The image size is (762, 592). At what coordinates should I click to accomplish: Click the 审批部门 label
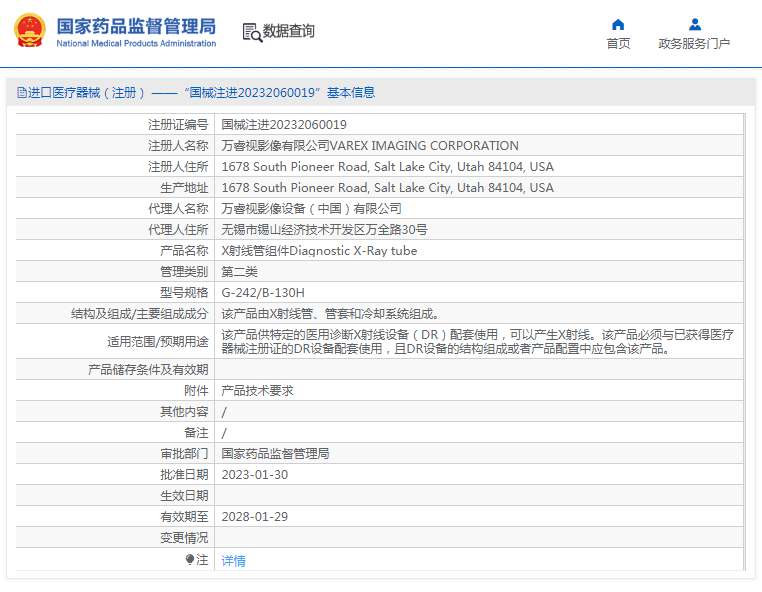click(184, 453)
